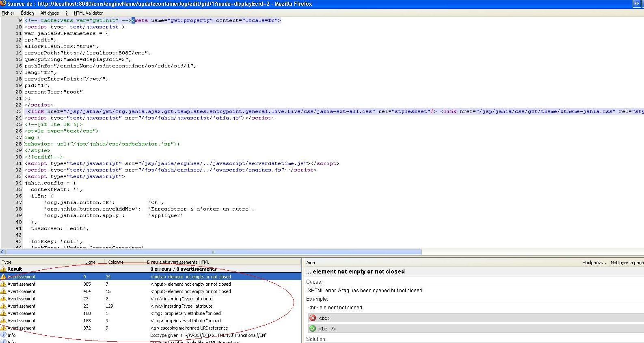The image size is (644, 343).
Task: Click line number 34 in the gutter
Action: [19, 183]
